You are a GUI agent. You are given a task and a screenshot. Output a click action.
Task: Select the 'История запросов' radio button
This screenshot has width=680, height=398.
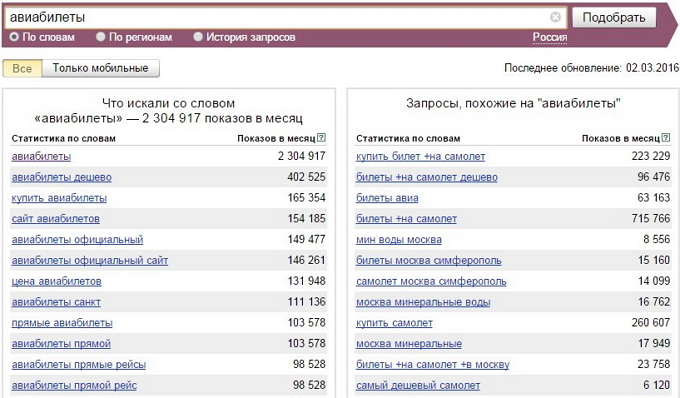click(x=198, y=37)
